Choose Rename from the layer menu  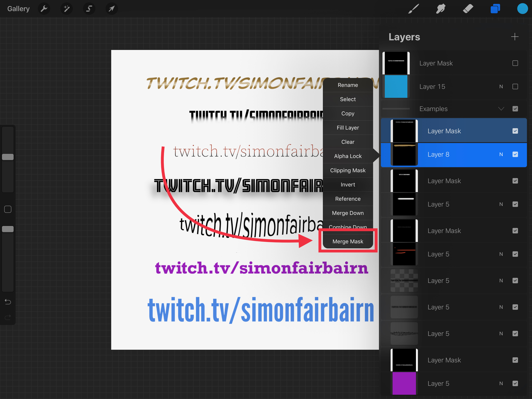pyautogui.click(x=348, y=85)
